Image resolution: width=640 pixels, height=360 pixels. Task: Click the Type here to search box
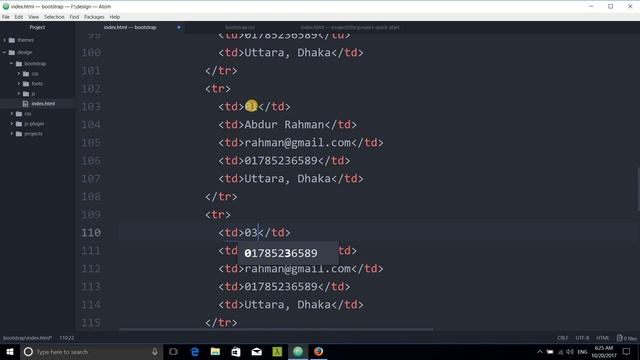[x=92, y=351]
